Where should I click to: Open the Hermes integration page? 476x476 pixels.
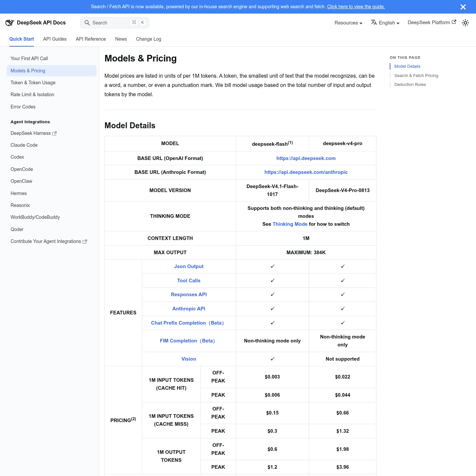52,193
